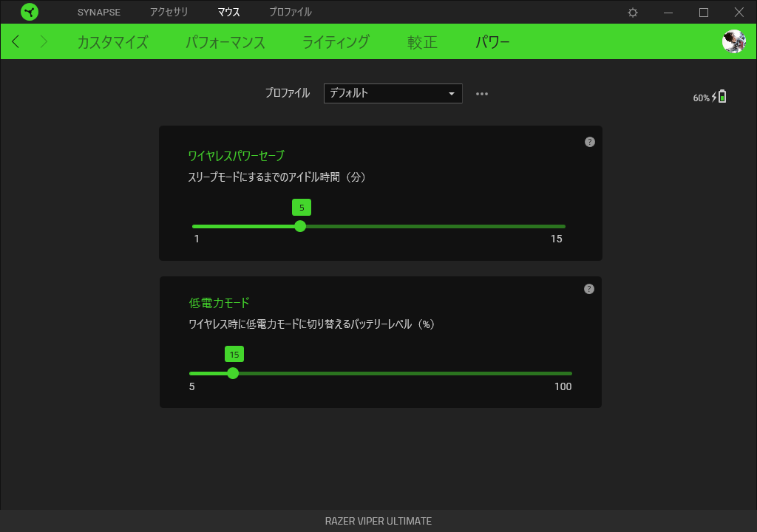Click the RAZER VIPER ULTIMATE device label
Viewport: 757px width, 532px height.
[x=378, y=522]
